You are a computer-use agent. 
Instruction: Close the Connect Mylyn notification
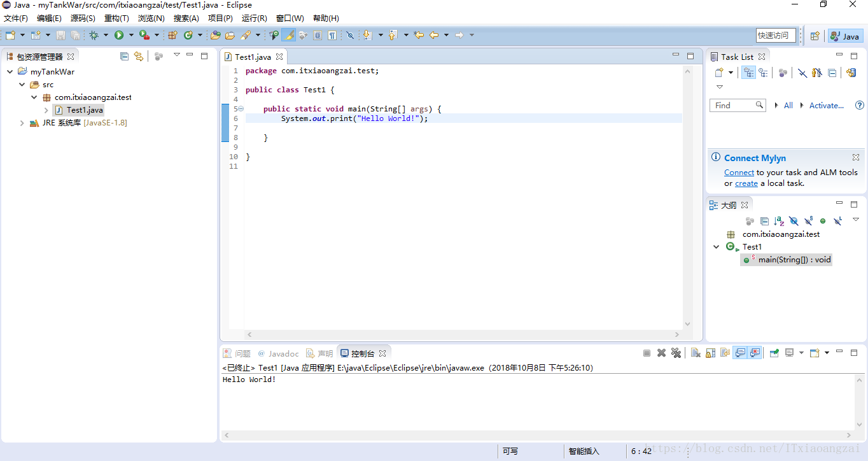856,157
